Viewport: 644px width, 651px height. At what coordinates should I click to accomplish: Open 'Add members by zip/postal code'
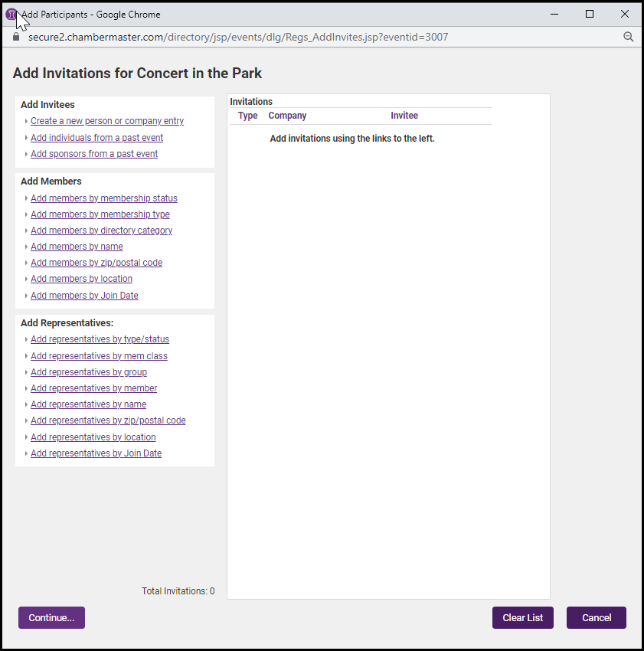pyautogui.click(x=96, y=263)
